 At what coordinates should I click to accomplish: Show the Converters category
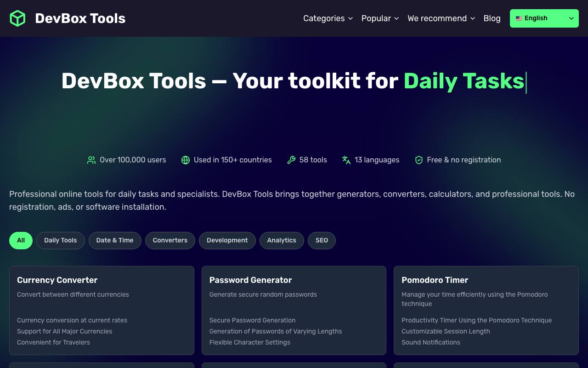tap(170, 240)
